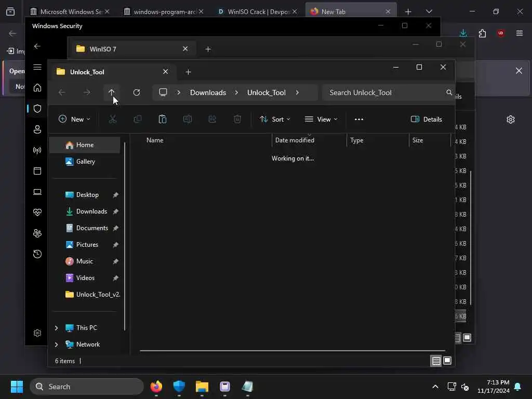Open Virus & threat protection shield icon
532x399 pixels.
(37, 109)
